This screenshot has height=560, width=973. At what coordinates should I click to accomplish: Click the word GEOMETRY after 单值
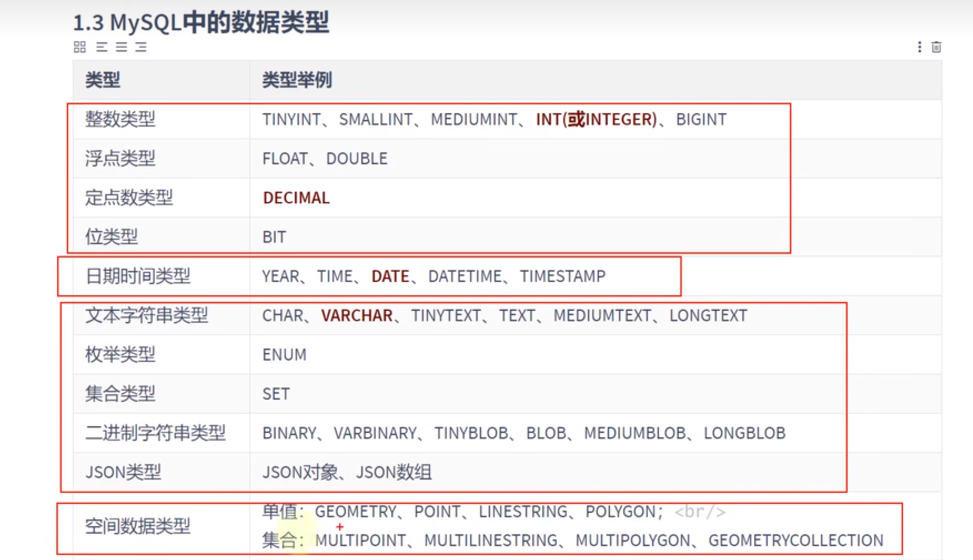click(356, 511)
